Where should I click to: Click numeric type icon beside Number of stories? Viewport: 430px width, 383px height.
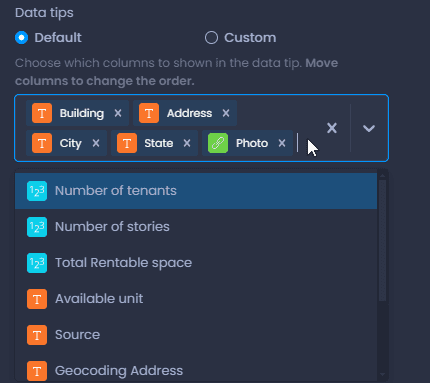37,227
